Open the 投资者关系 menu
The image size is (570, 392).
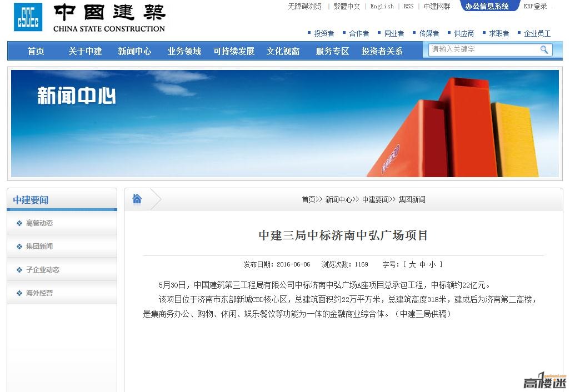pyautogui.click(x=382, y=51)
